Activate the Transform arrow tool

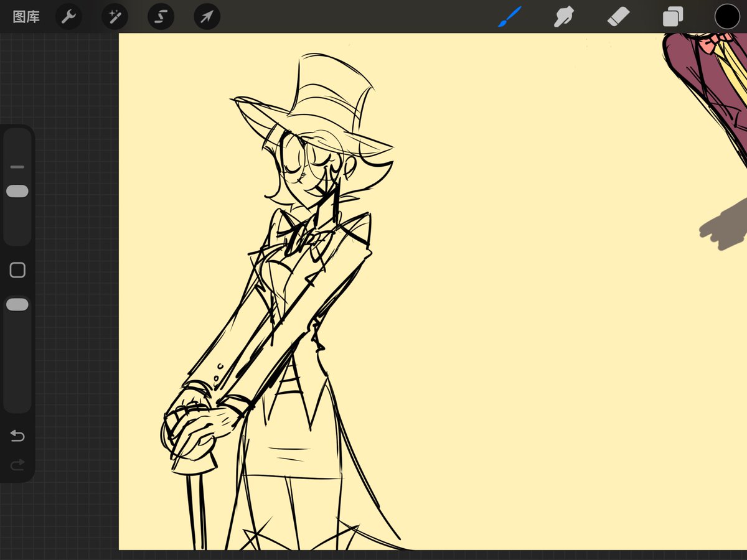207,17
